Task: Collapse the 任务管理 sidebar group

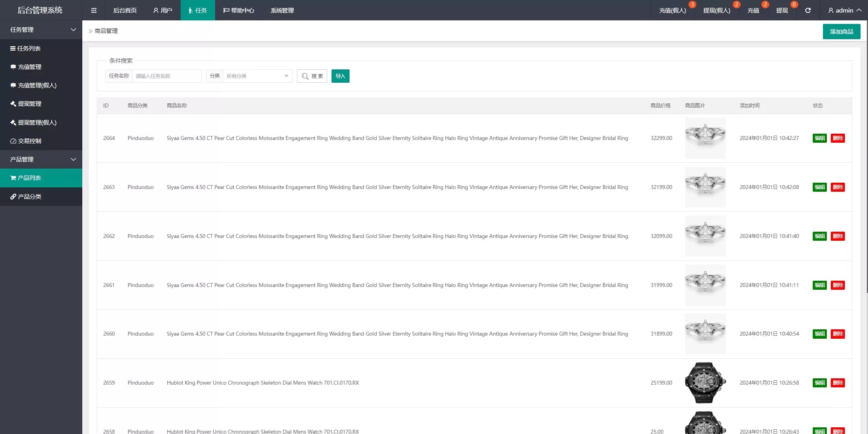Action: (x=41, y=30)
